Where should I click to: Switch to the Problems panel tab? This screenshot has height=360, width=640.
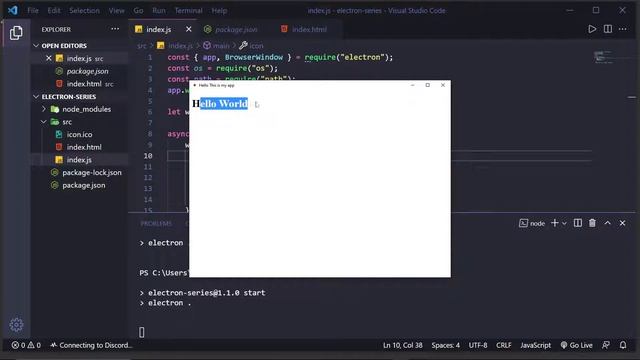click(156, 223)
